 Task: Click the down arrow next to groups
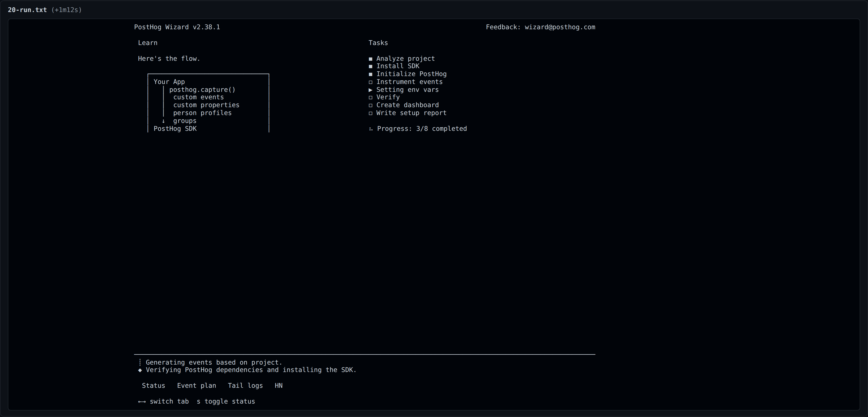coord(163,121)
